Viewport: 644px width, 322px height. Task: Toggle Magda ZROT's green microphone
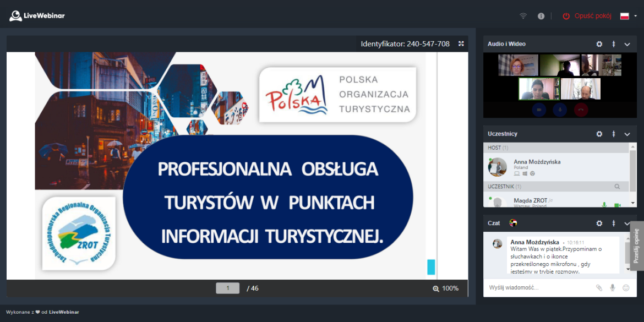pos(604,205)
